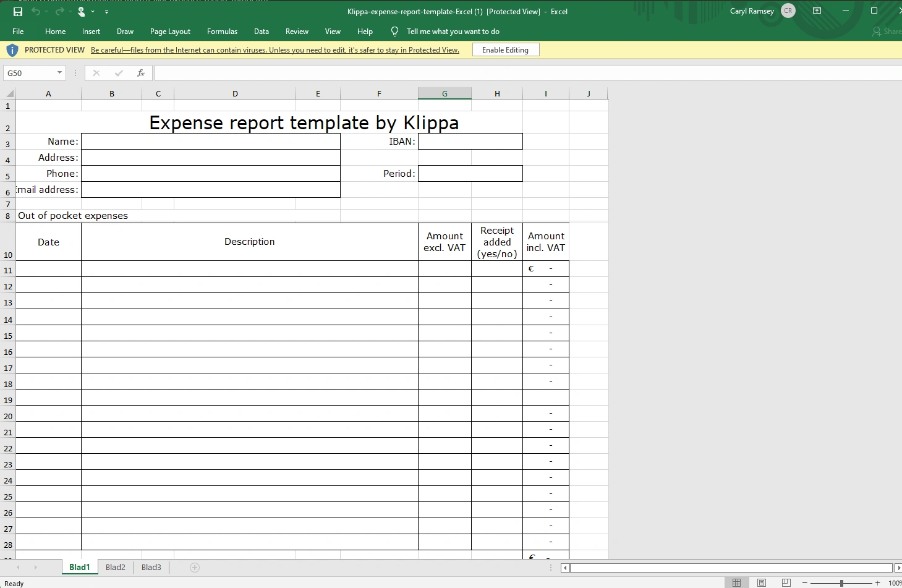This screenshot has height=588, width=902.
Task: Select column D header
Action: click(235, 94)
